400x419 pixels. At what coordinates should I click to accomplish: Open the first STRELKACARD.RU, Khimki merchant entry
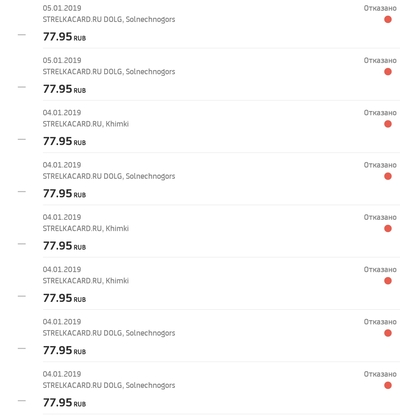pos(86,124)
